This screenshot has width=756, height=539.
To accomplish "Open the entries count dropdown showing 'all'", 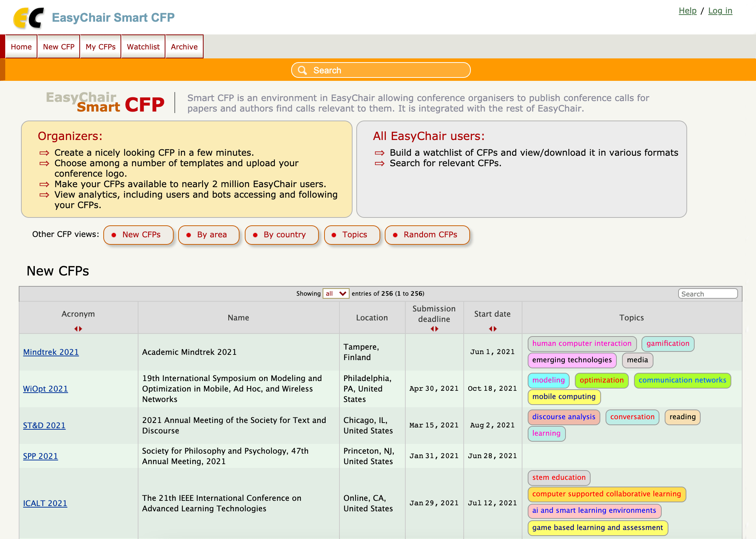I will click(x=336, y=293).
